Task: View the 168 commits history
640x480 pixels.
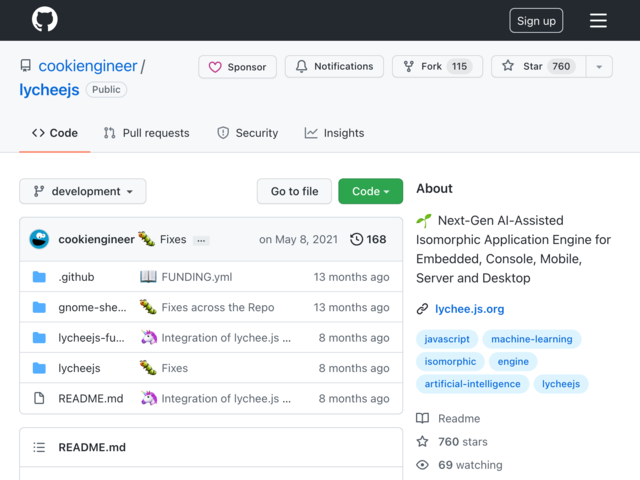Action: click(x=368, y=239)
